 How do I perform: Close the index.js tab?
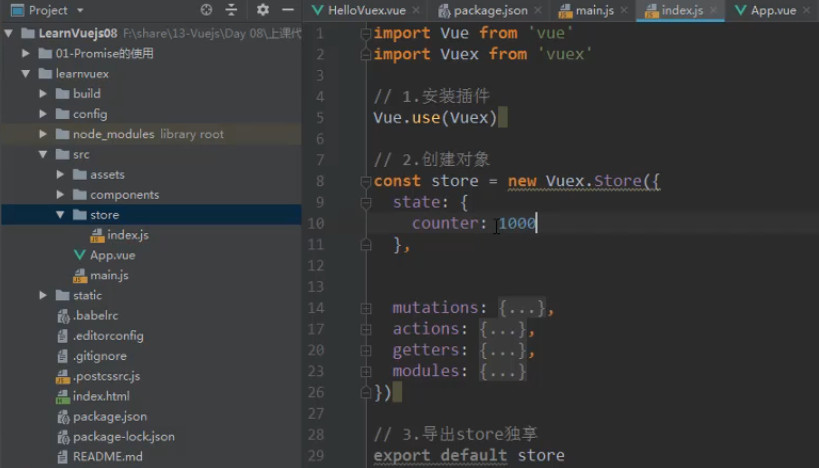click(713, 10)
